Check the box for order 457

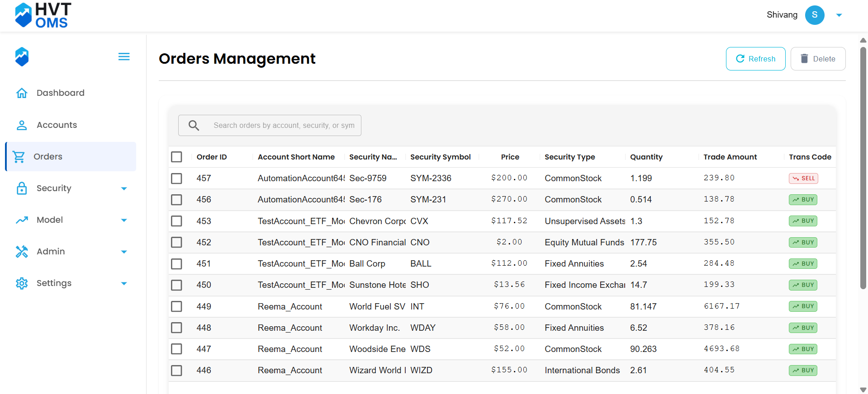coord(176,178)
